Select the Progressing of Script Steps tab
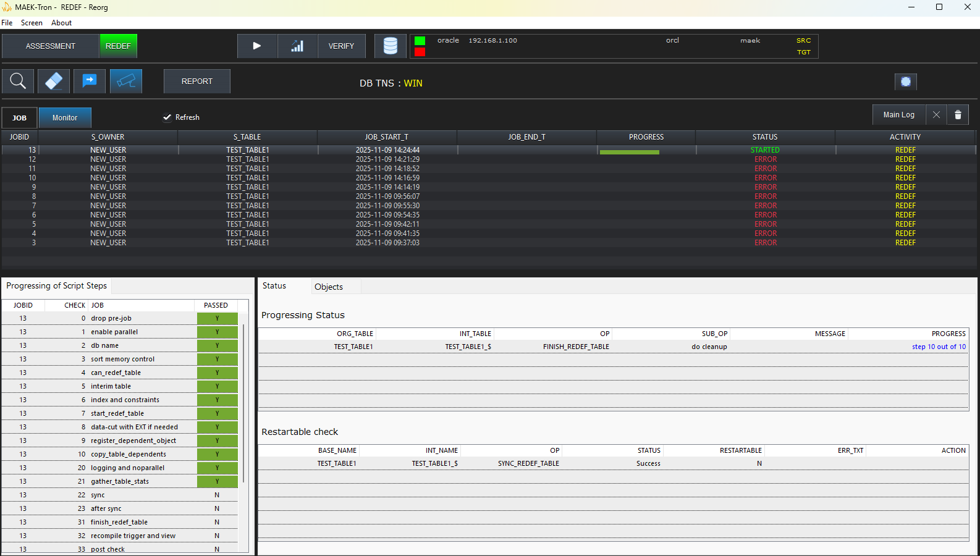 [x=56, y=285]
